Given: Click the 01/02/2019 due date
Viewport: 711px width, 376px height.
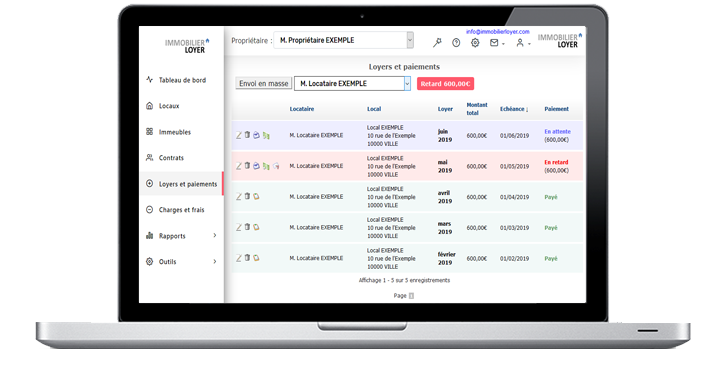Looking at the screenshot, I should (514, 259).
